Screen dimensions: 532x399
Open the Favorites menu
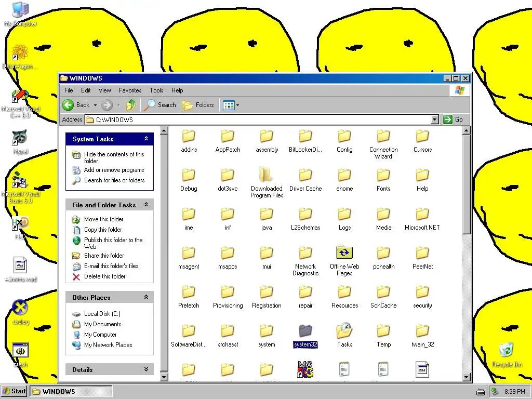click(130, 90)
